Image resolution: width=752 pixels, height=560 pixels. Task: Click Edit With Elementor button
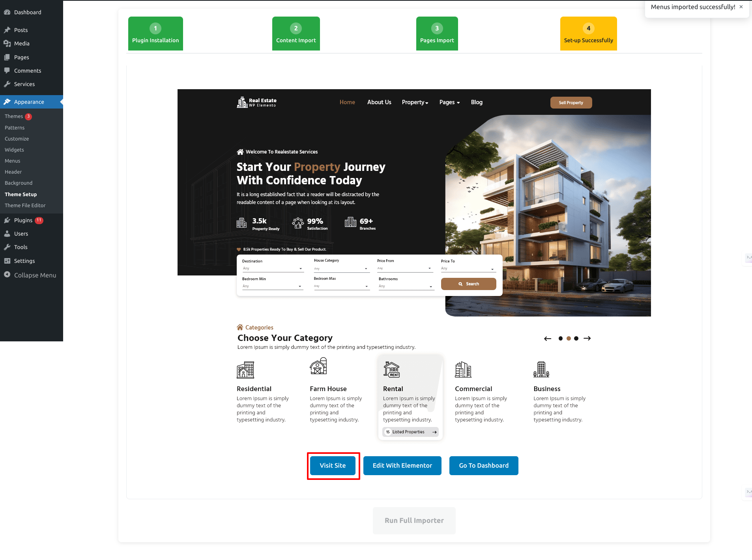pos(402,466)
